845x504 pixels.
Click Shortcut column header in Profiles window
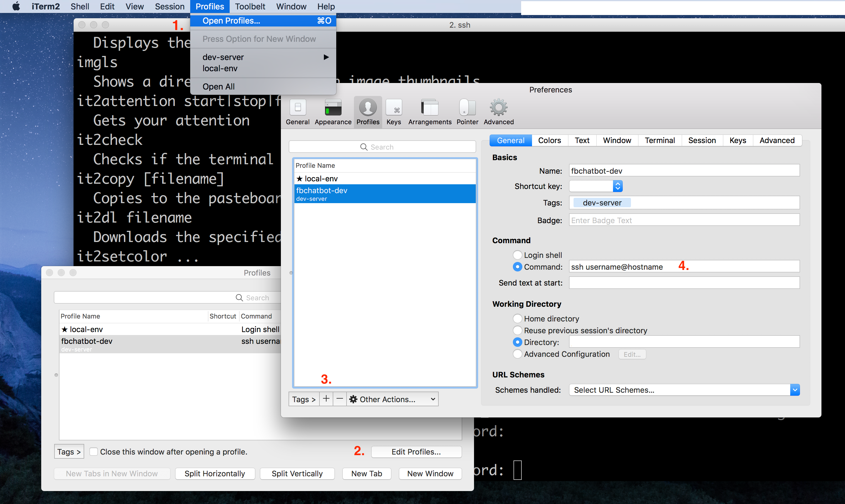[223, 316]
